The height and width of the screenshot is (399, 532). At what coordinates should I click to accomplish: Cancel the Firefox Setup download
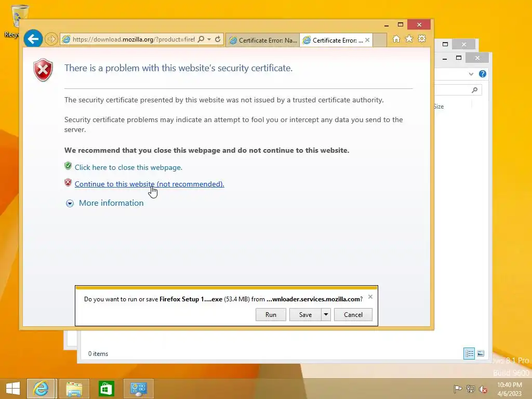tap(353, 314)
